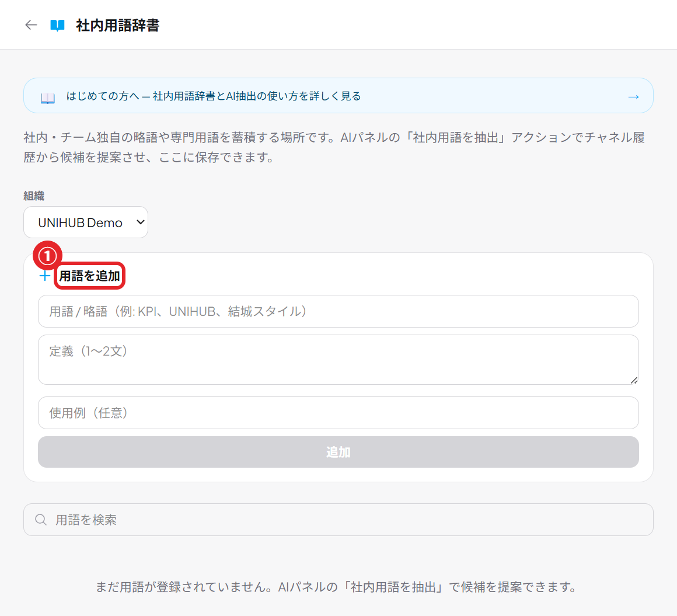677x616 pixels.
Task: Click the magnifier icon in the search box
Action: (41, 520)
